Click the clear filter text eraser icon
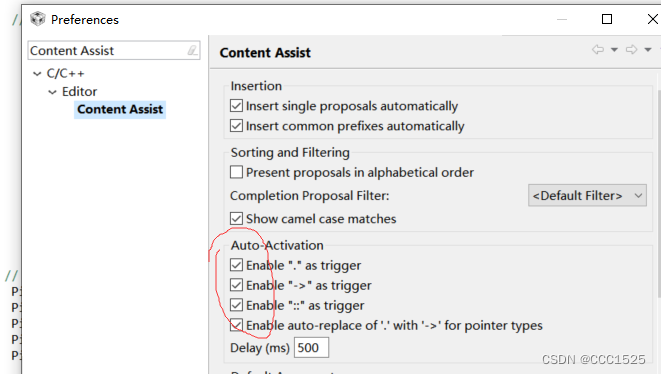 click(192, 51)
